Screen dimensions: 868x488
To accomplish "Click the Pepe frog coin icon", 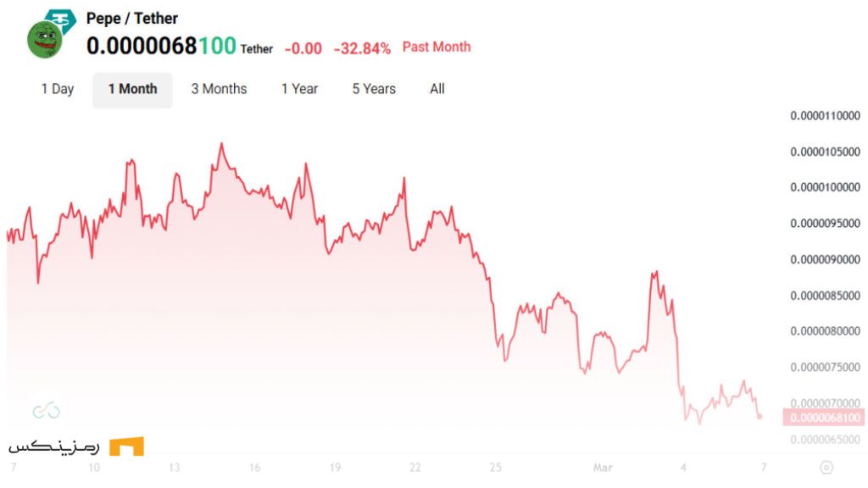I will 45,40.
